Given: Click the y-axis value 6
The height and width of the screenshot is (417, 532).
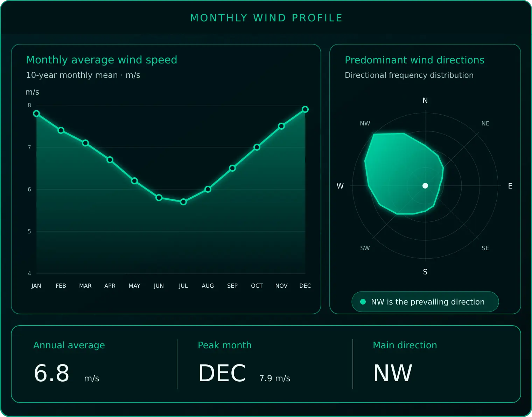Looking at the screenshot, I should 29,189.
